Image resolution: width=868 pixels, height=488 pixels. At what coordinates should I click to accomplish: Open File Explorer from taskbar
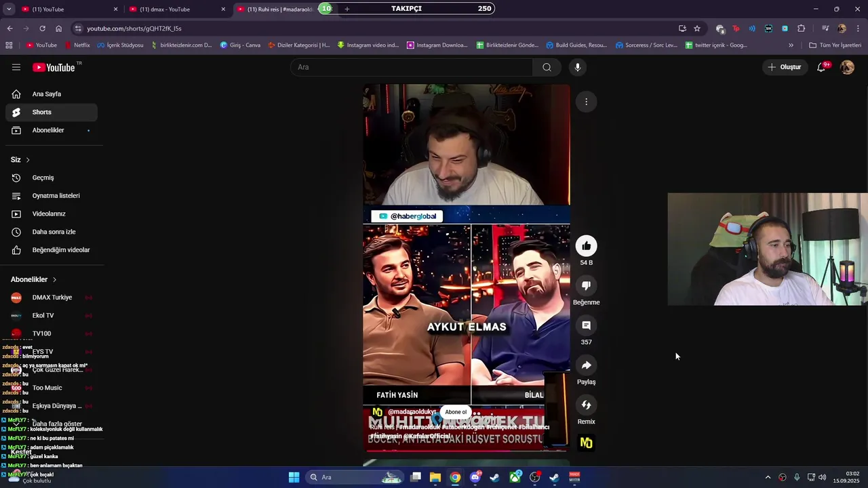(435, 477)
